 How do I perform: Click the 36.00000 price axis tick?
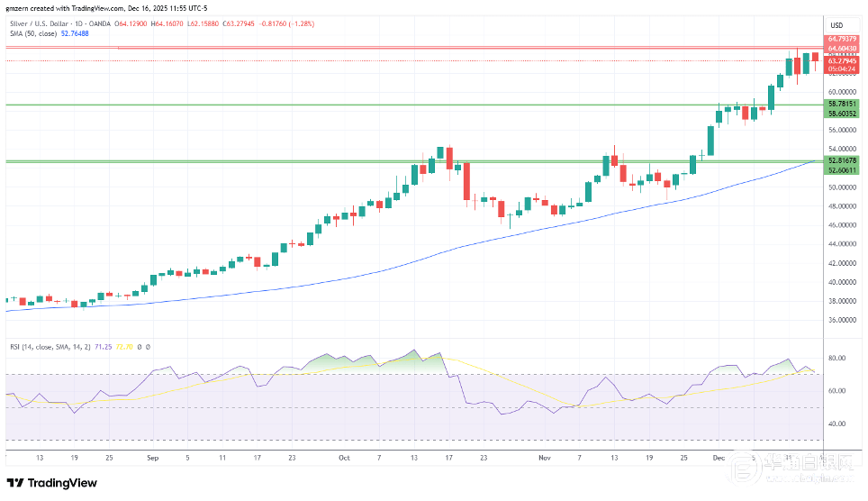click(x=843, y=320)
